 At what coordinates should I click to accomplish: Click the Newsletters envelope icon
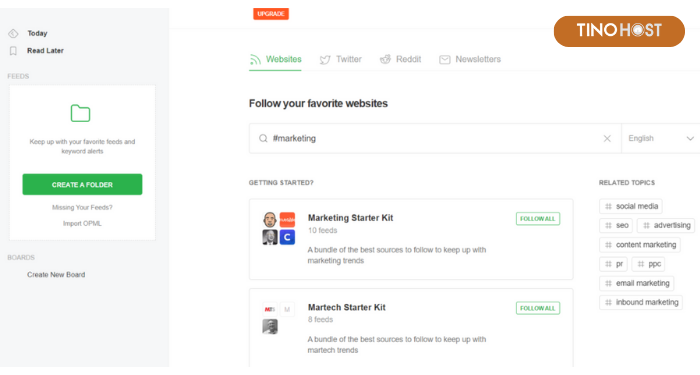[445, 59]
